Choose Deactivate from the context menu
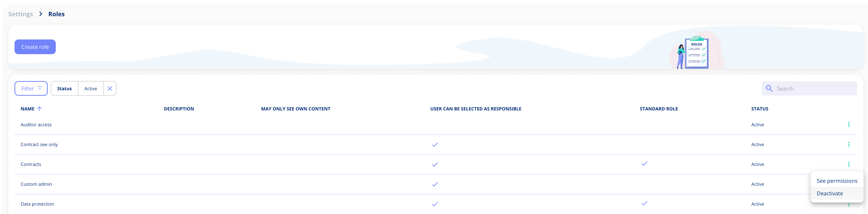868x214 pixels. coord(830,193)
